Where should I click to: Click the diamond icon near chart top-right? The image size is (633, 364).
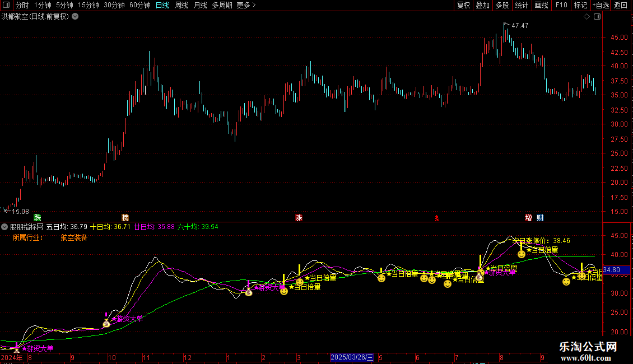[x=587, y=17]
